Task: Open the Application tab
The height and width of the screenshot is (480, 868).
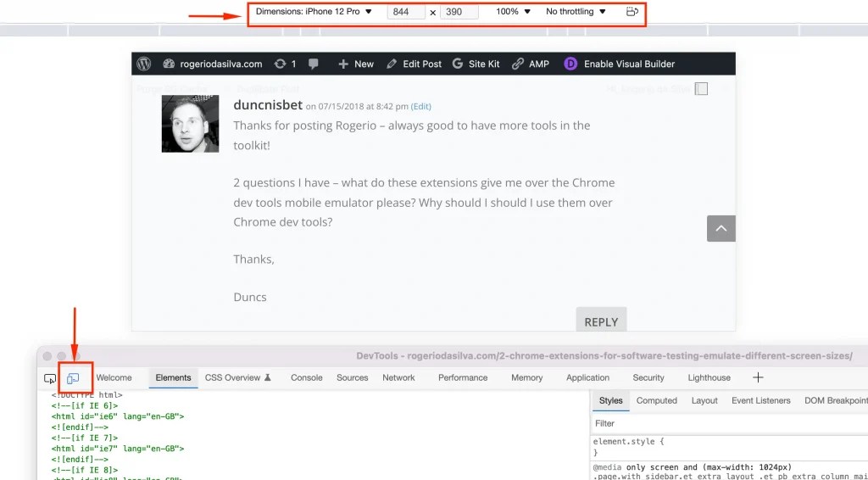Action: point(587,377)
